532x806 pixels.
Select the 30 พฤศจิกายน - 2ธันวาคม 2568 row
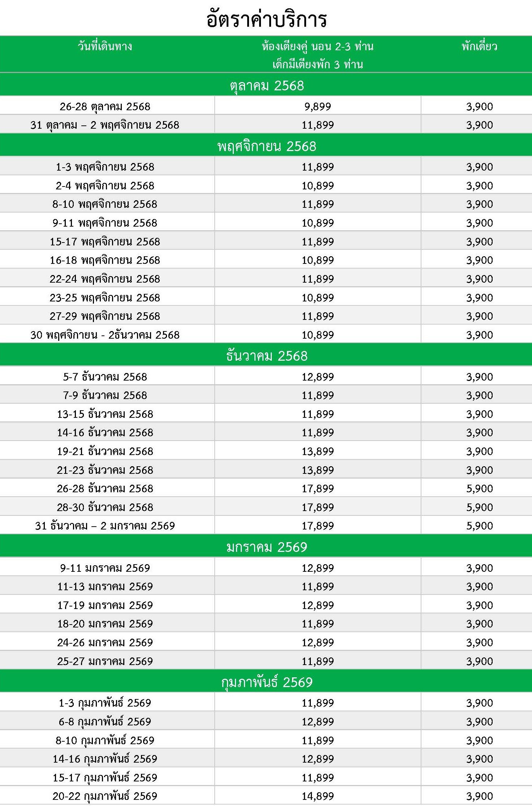105,335
